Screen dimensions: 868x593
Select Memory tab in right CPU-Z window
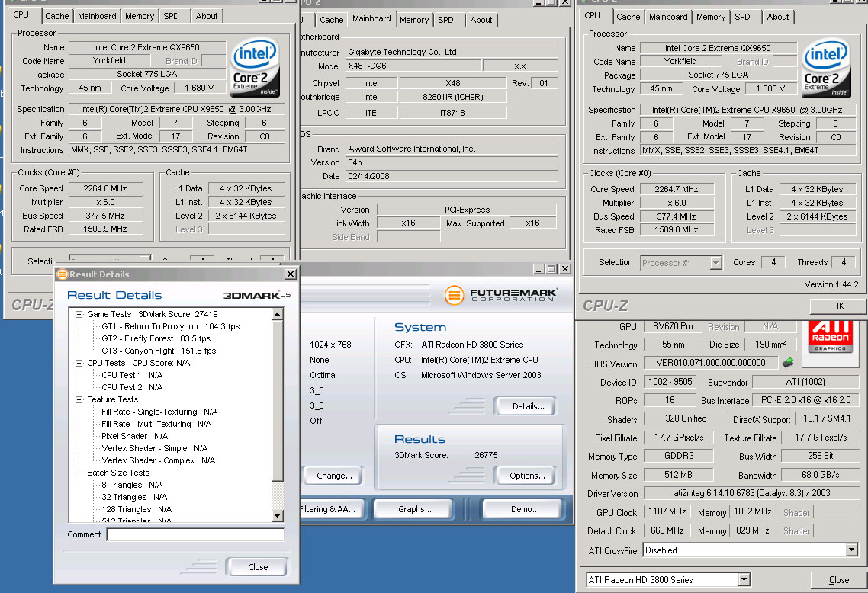click(x=711, y=17)
